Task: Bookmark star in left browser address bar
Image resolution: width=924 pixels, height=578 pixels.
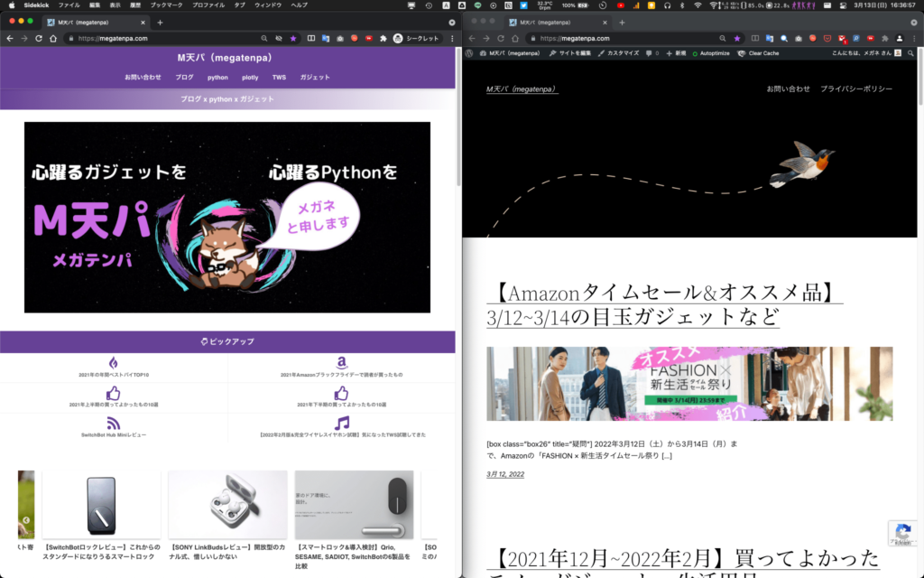Action: coord(293,38)
